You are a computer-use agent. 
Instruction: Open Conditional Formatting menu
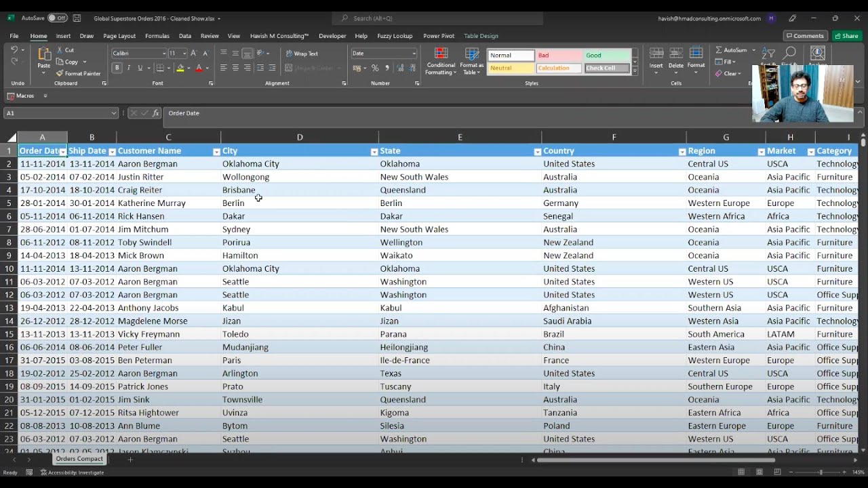441,62
